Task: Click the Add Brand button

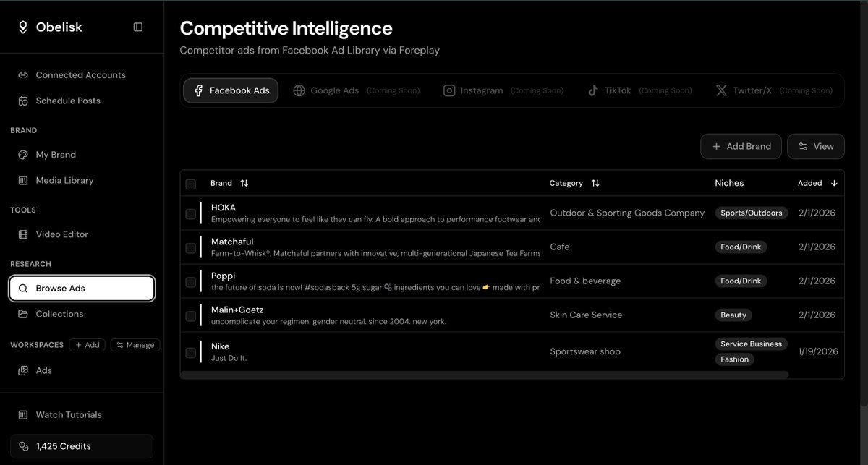Action: coord(741,146)
